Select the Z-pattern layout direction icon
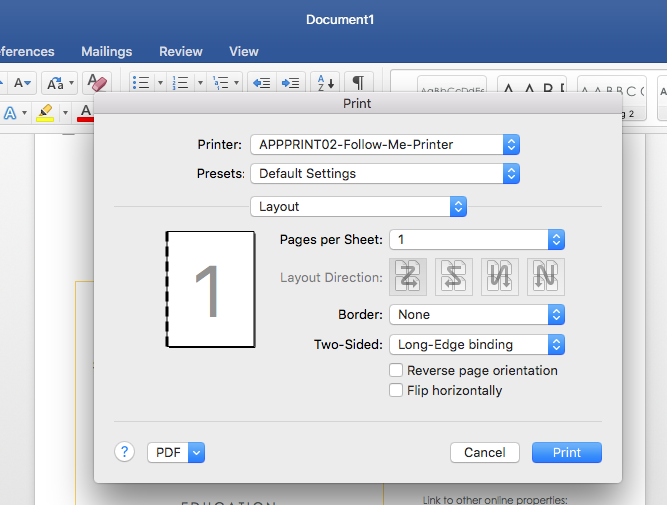This screenshot has width=667, height=505. (x=408, y=277)
